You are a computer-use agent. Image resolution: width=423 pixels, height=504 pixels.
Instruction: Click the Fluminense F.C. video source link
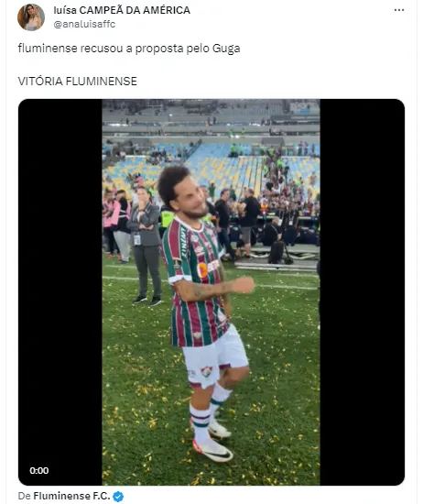[x=71, y=496]
